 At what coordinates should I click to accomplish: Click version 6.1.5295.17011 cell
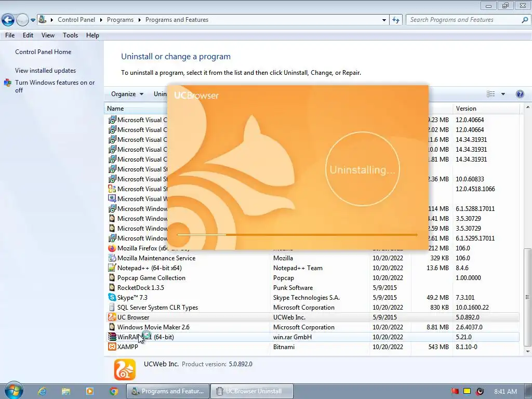(475, 238)
